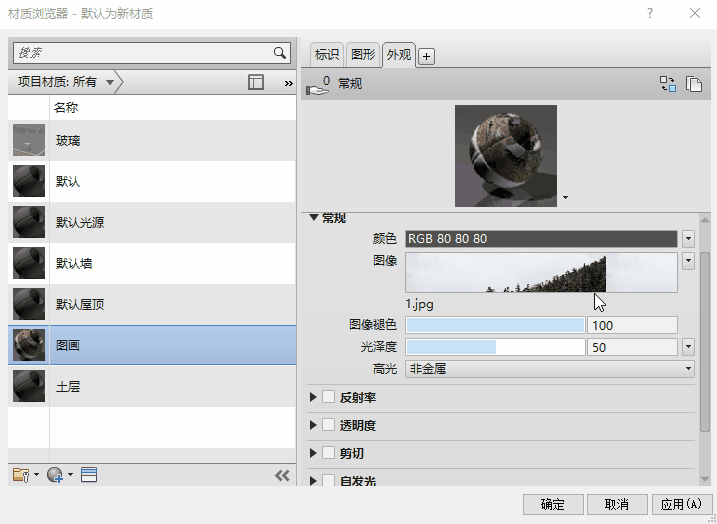This screenshot has width=717, height=524.
Task: Expand the 透明度 section
Action: (313, 425)
